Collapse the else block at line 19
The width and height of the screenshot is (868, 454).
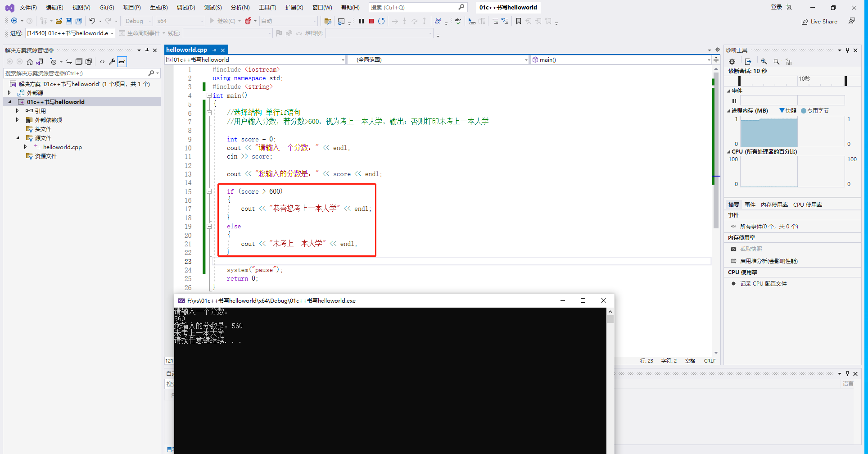click(209, 227)
